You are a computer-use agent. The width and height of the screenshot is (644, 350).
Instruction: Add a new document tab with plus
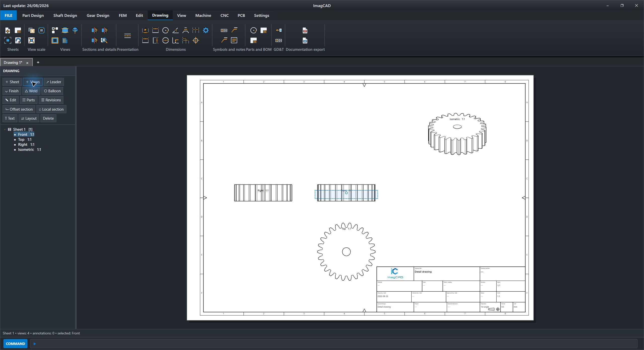(x=38, y=62)
